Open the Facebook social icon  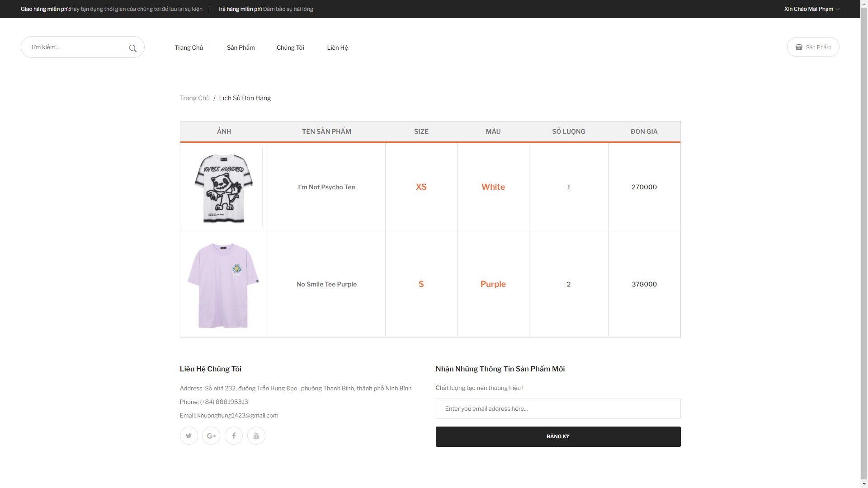click(x=234, y=436)
